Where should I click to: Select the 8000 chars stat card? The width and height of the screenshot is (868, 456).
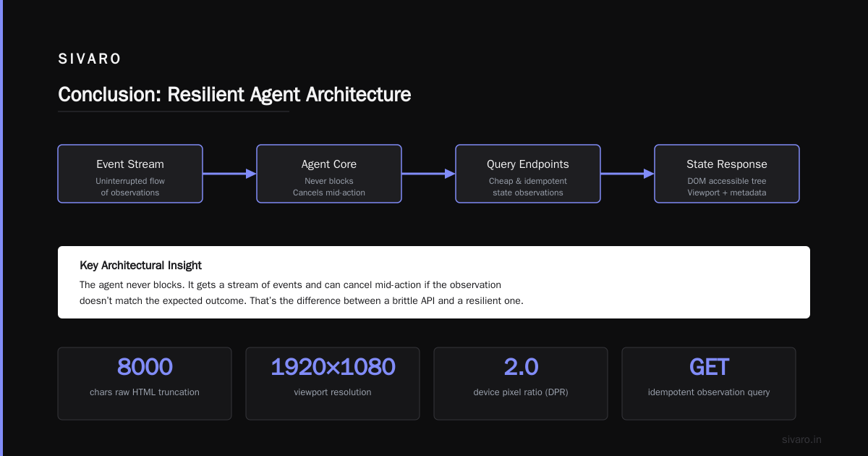[145, 384]
